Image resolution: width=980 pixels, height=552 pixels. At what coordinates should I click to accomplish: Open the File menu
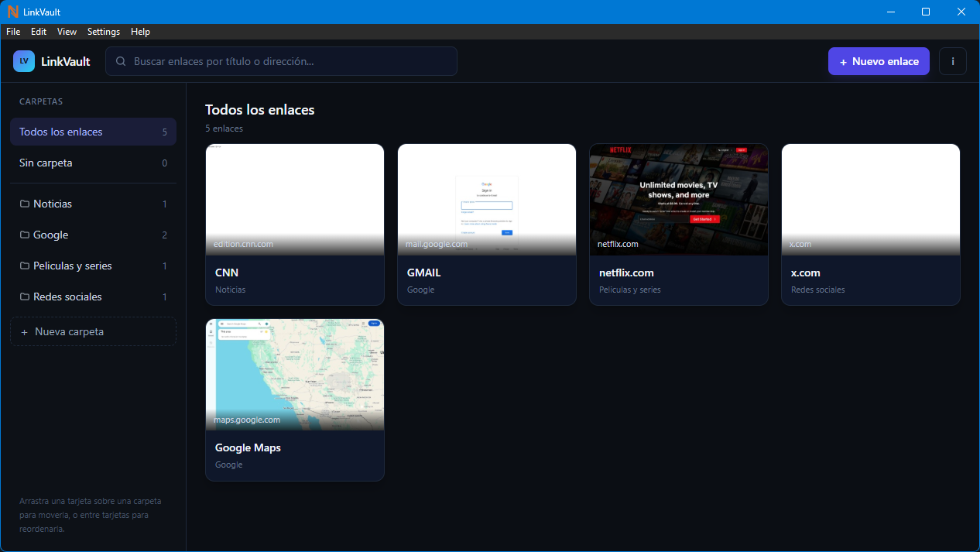click(x=13, y=32)
